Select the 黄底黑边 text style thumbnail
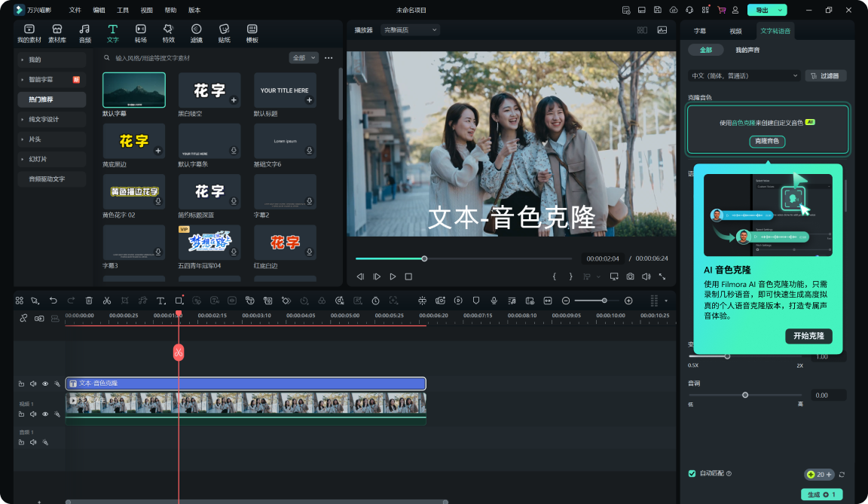Viewport: 868px width, 504px height. pos(134,141)
